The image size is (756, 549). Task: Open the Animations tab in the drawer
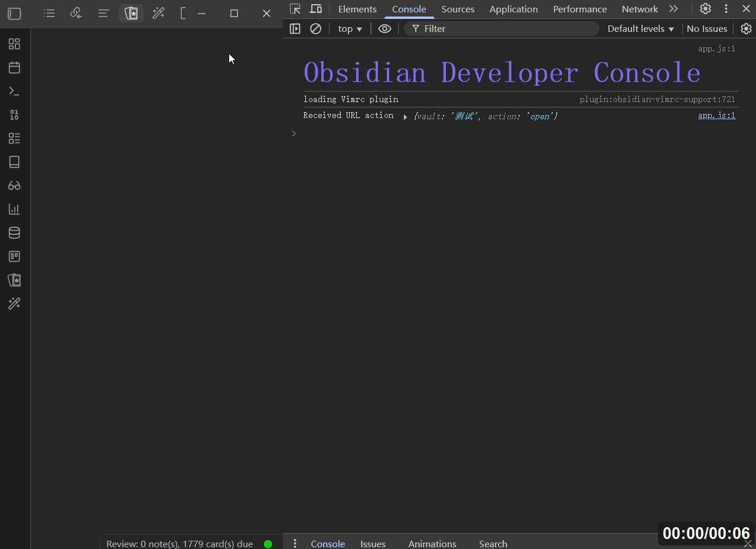432,544
